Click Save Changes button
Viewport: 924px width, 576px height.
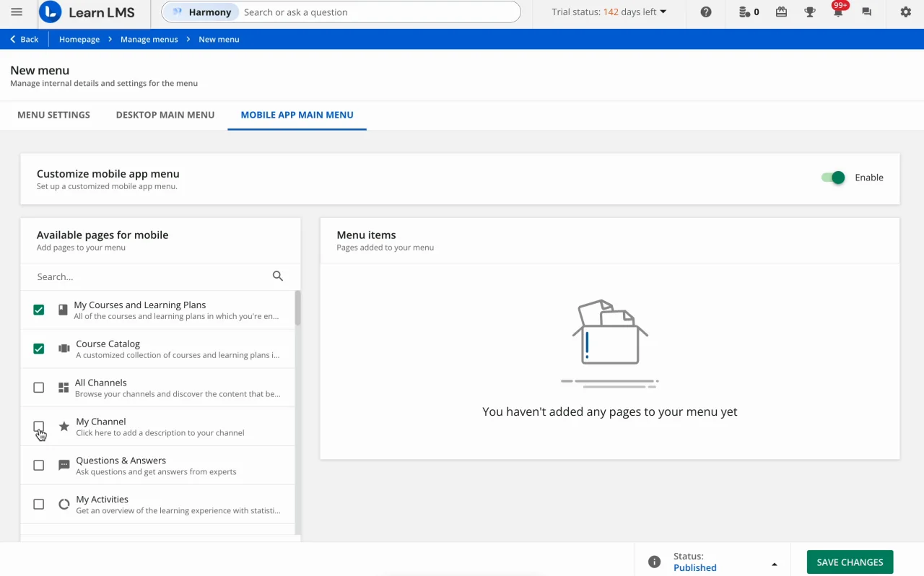point(850,562)
